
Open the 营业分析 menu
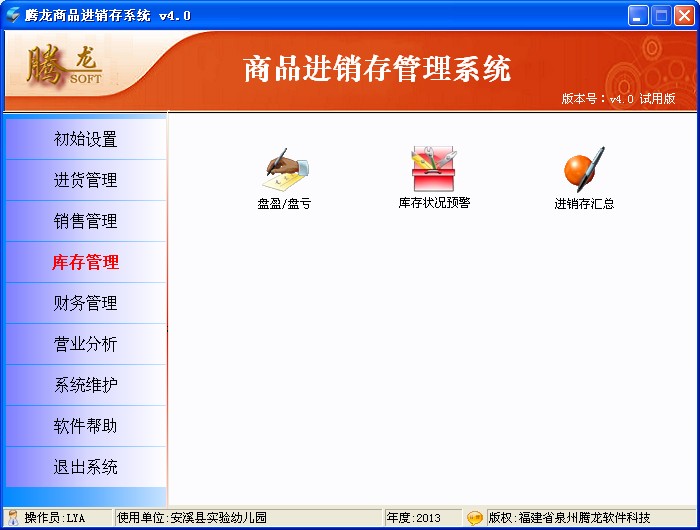tap(86, 344)
